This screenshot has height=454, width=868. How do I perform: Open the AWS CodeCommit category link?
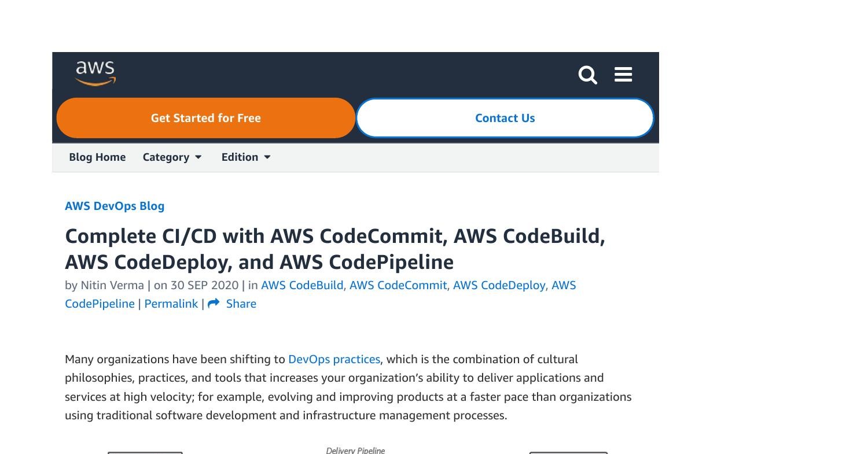pyautogui.click(x=398, y=285)
